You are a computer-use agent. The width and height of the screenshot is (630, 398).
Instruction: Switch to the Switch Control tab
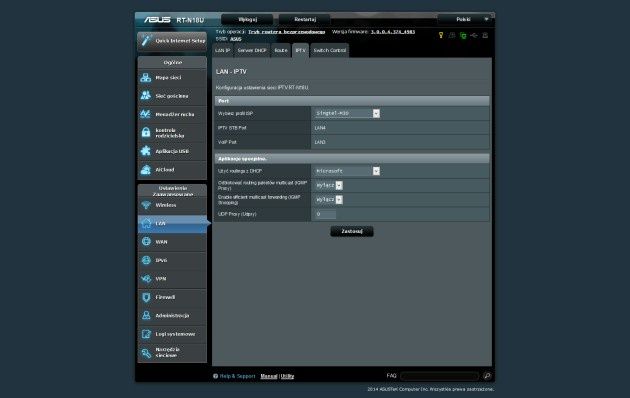tap(329, 51)
